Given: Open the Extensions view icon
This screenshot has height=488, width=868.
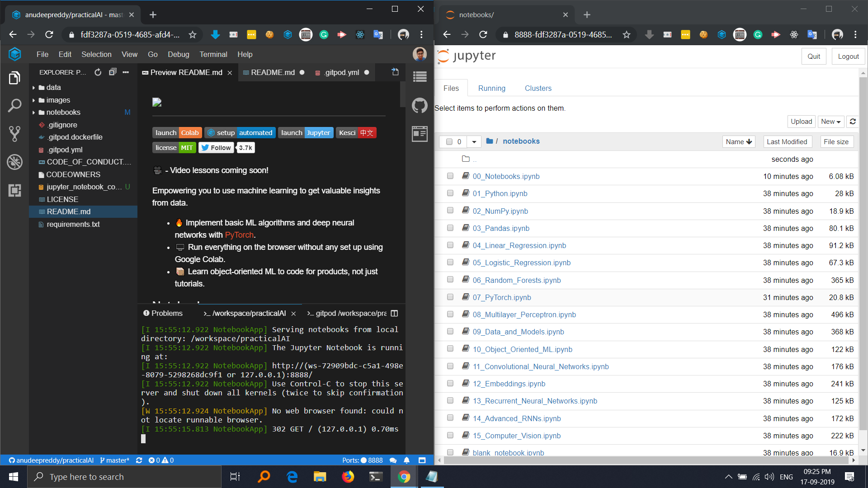Looking at the screenshot, I should click(14, 190).
